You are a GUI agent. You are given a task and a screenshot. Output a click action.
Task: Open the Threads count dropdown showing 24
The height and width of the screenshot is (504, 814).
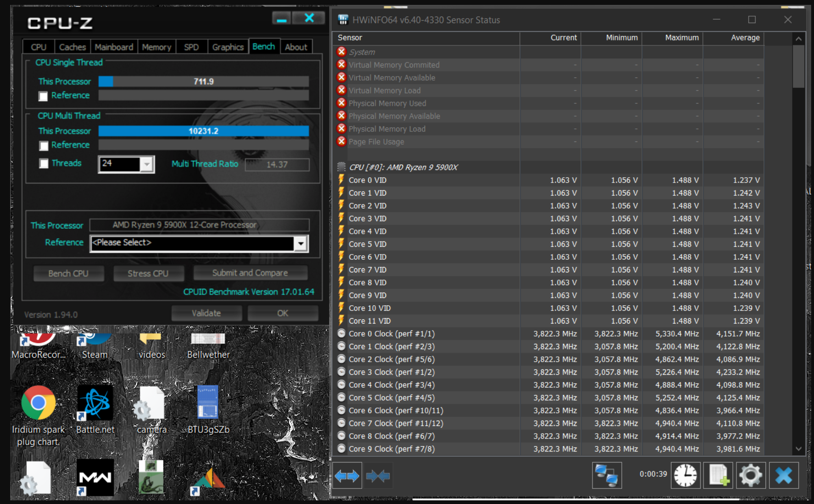(126, 164)
